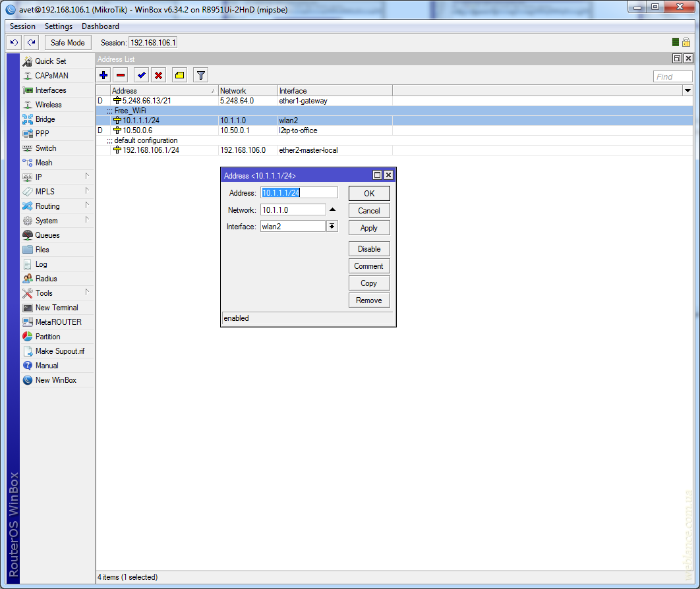Toggle the Safe Mode button
Image resolution: width=700 pixels, height=589 pixels.
pyautogui.click(x=67, y=42)
